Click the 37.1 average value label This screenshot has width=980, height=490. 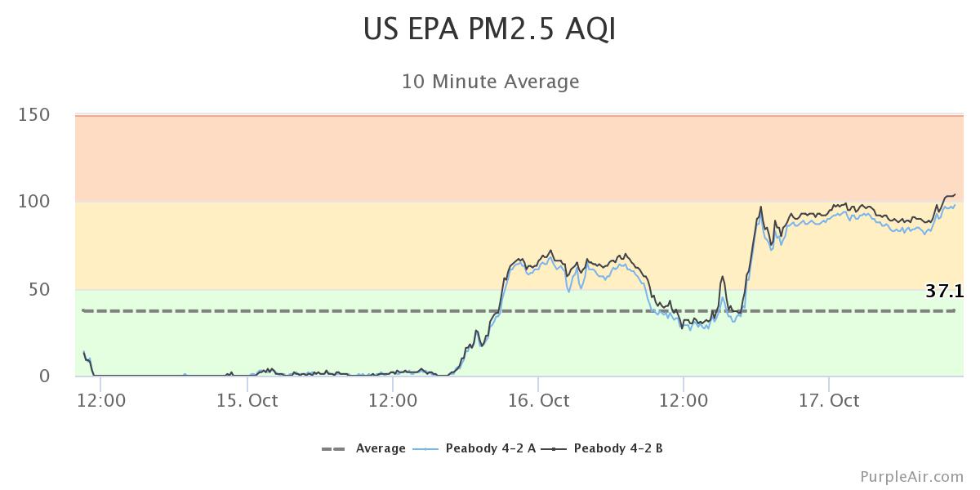pyautogui.click(x=944, y=291)
